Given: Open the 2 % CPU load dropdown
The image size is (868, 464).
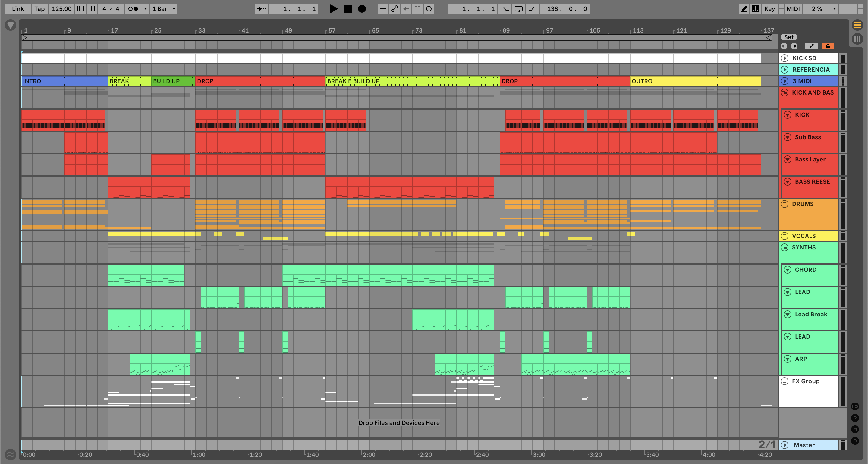Looking at the screenshot, I should (x=820, y=9).
